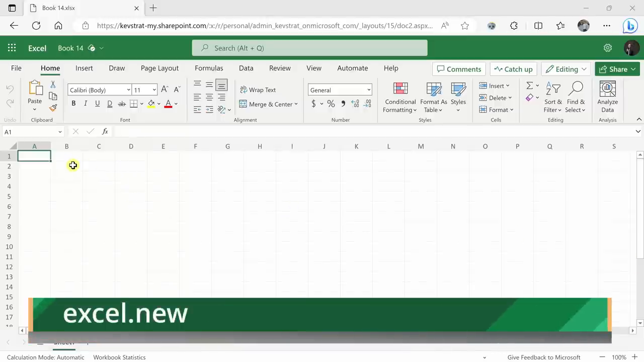Open the Excel app launcher waffle
Screen dimensions: 644x362
tap(12, 48)
